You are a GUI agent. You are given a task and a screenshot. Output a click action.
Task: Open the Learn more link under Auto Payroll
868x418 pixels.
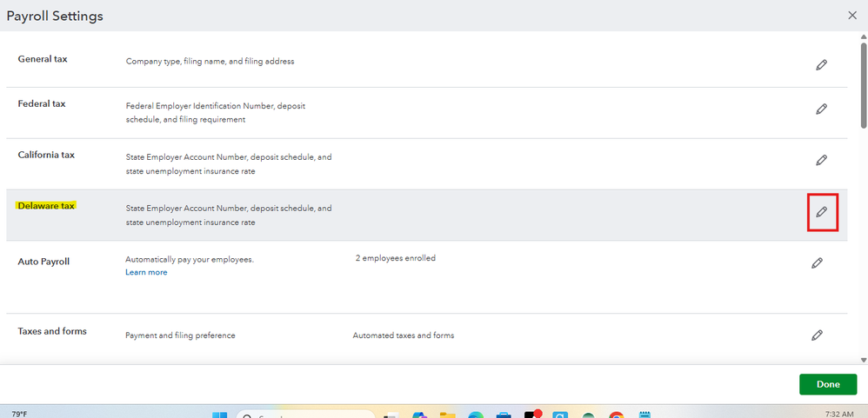146,273
